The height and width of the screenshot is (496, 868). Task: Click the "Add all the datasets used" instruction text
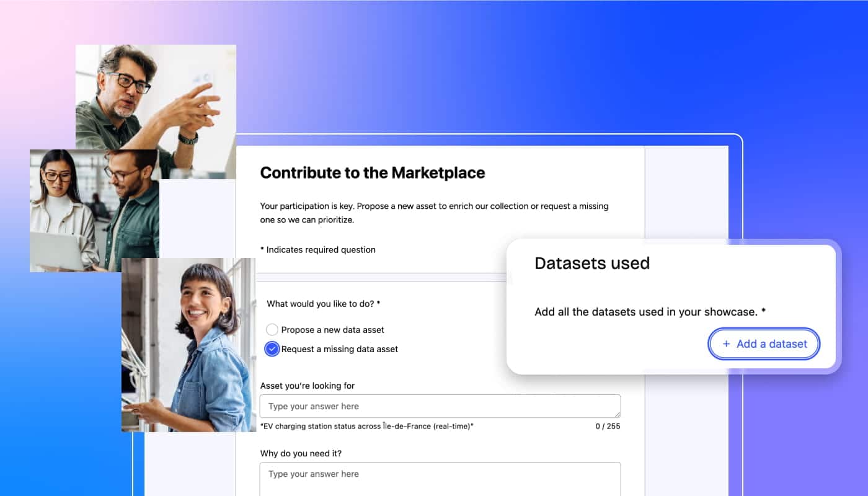tap(649, 312)
